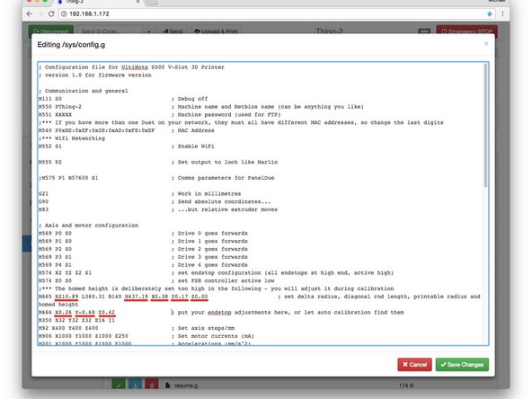Click the Thing-2 machine name header

(x=330, y=31)
